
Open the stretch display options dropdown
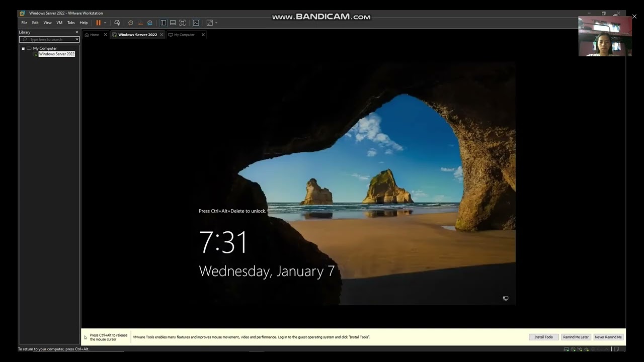[x=216, y=23]
